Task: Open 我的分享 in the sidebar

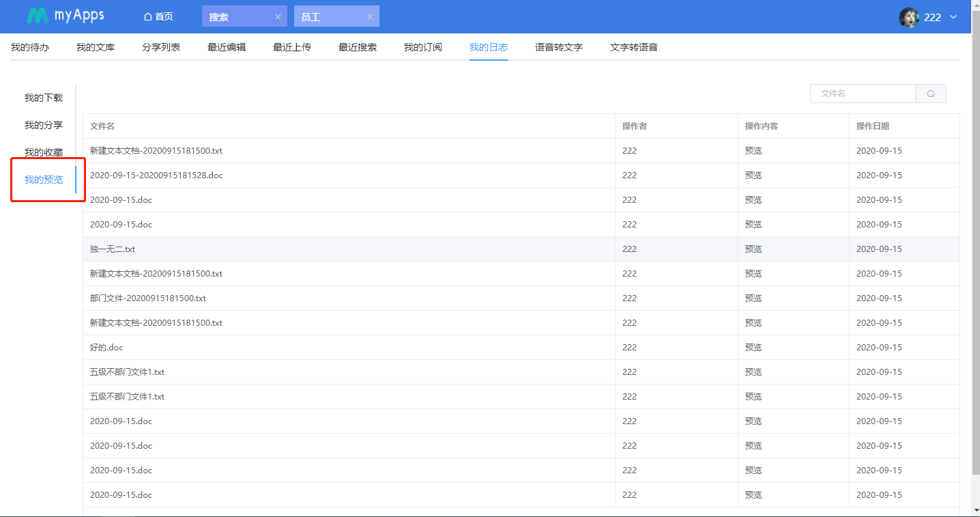Action: coord(44,125)
